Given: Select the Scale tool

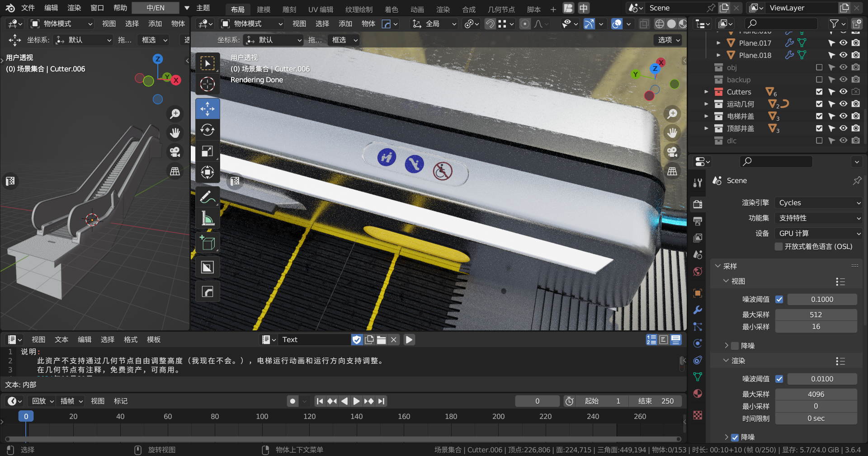Looking at the screenshot, I should [x=208, y=151].
